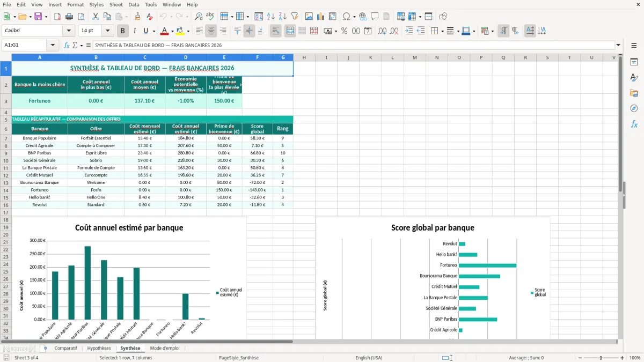
Task: Click the Cut scissors icon
Action: tap(95, 17)
